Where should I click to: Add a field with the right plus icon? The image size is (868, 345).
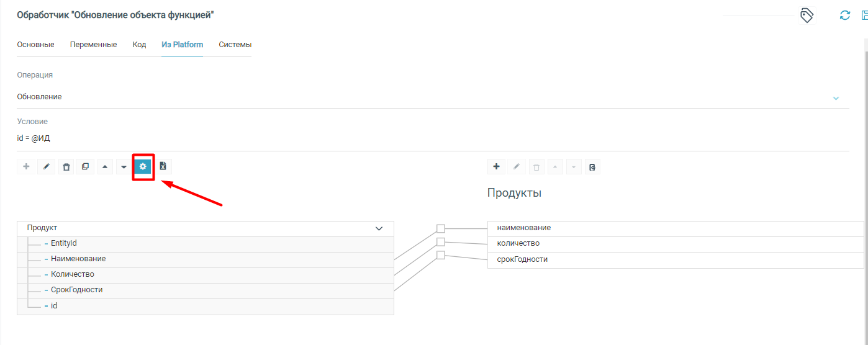[x=496, y=166]
